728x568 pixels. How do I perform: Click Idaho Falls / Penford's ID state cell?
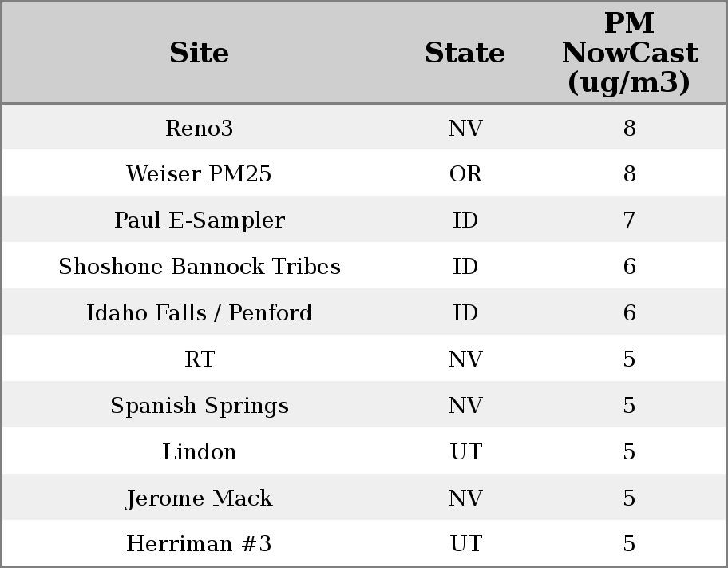(465, 313)
